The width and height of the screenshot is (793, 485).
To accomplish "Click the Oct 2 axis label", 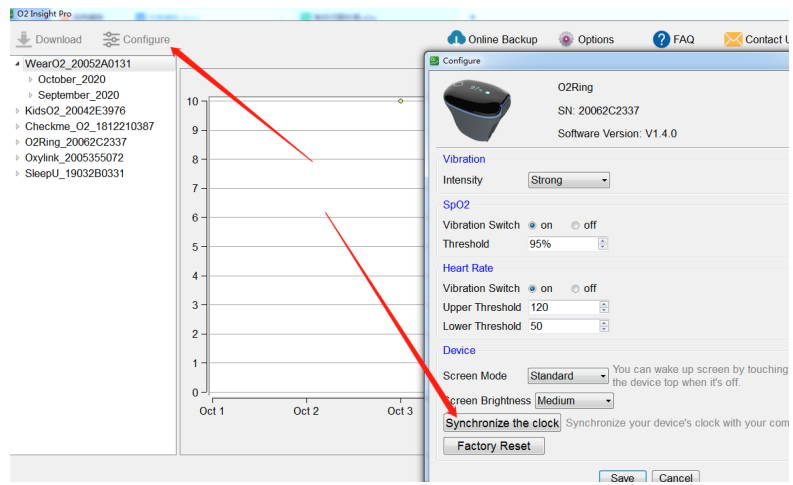I will pyautogui.click(x=306, y=411).
